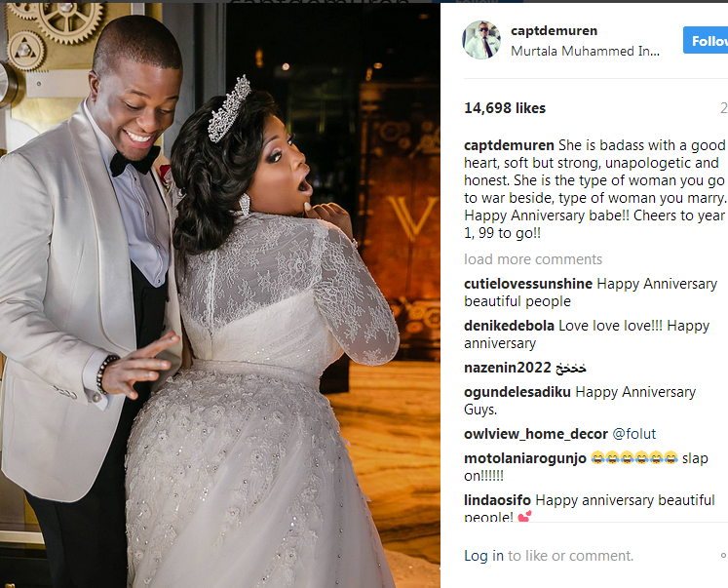Click the wedding photo image
The height and width of the screenshot is (588, 728).
pos(220,295)
